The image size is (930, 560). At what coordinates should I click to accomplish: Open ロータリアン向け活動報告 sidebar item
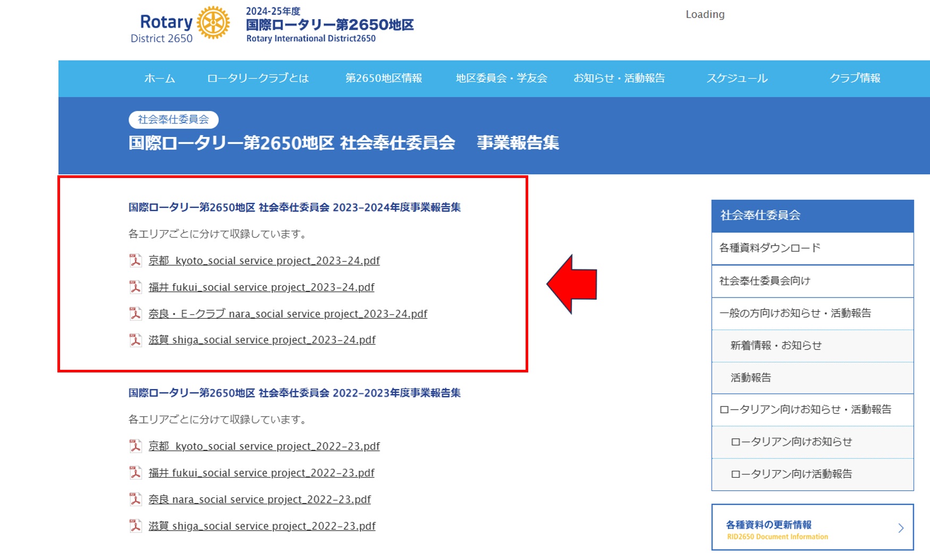pos(791,474)
